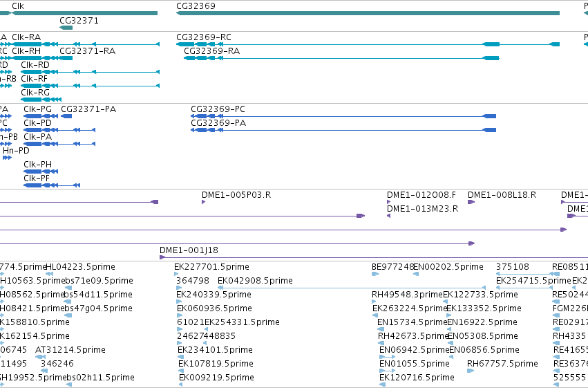
Task: Select BAC end DME1-005P03.R
Action: (236, 195)
